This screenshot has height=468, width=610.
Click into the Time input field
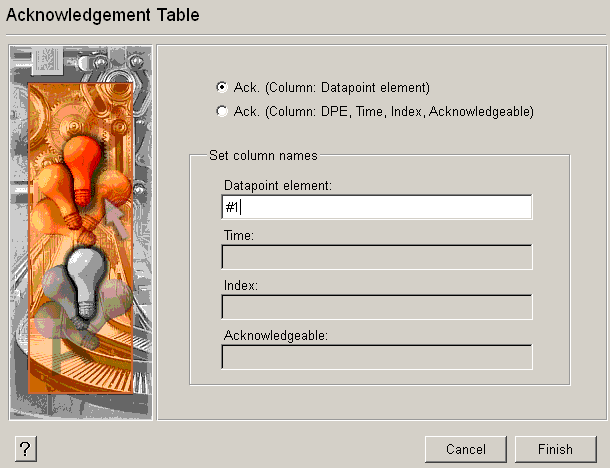tap(376, 257)
